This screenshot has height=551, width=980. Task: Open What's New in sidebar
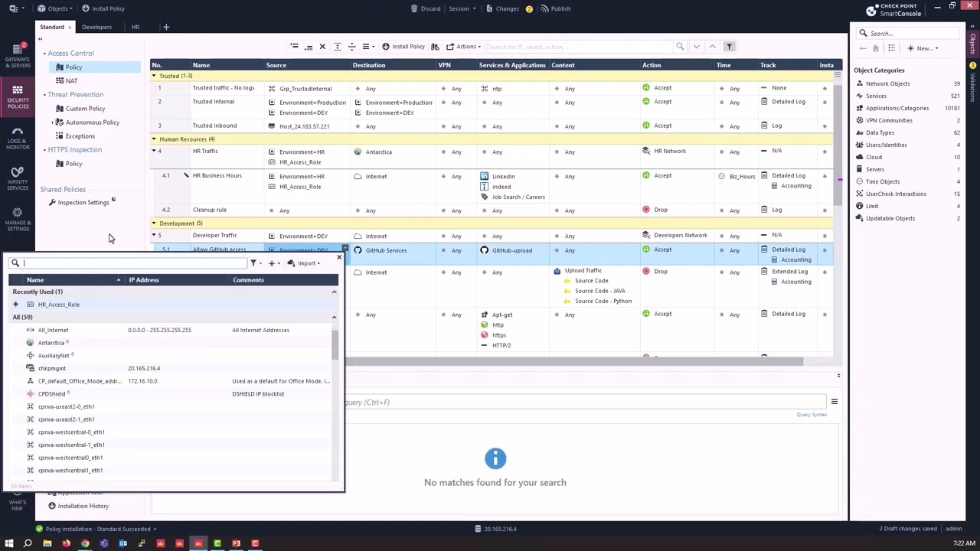18,504
